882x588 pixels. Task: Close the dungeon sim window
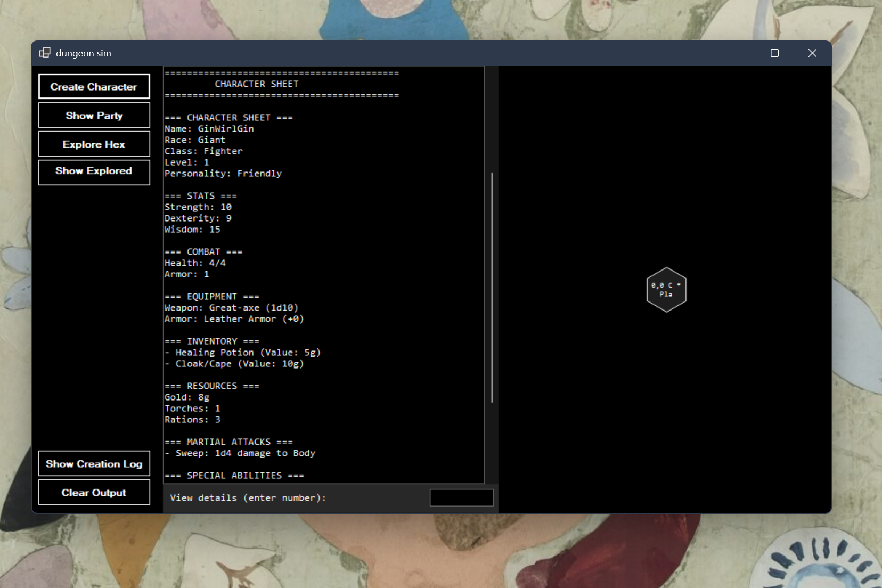tap(812, 53)
